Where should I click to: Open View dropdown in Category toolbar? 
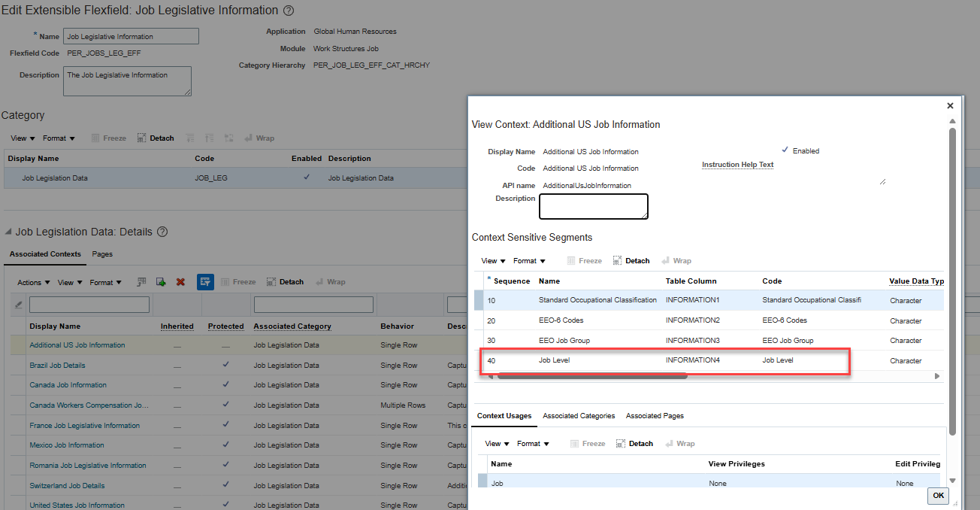coord(23,138)
